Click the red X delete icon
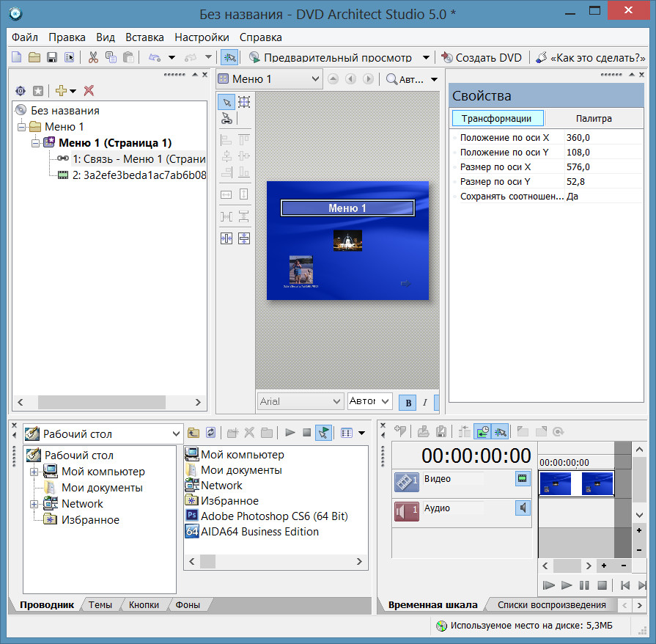Viewport: 656px width, 644px height. [x=89, y=90]
